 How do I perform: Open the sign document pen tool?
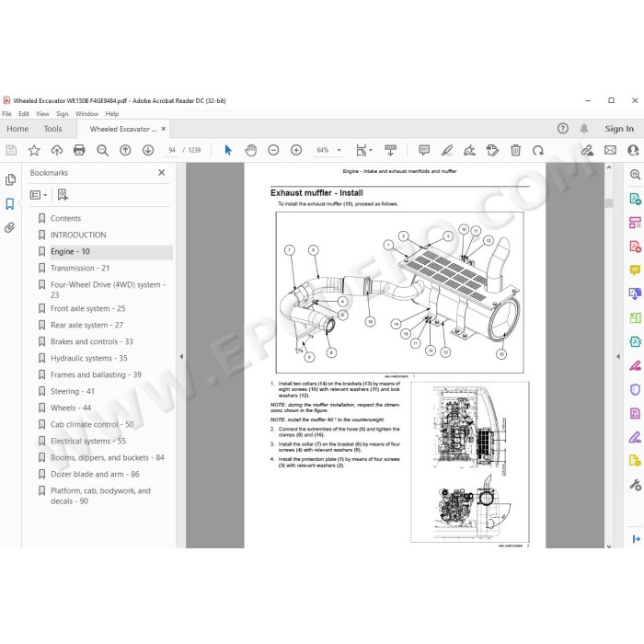pos(469,150)
